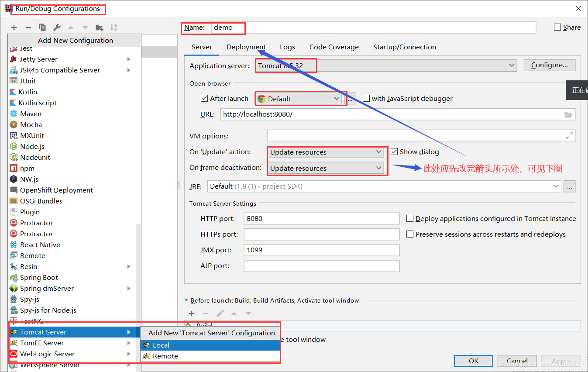Select Local in Tomcat Server submenu

click(210, 345)
